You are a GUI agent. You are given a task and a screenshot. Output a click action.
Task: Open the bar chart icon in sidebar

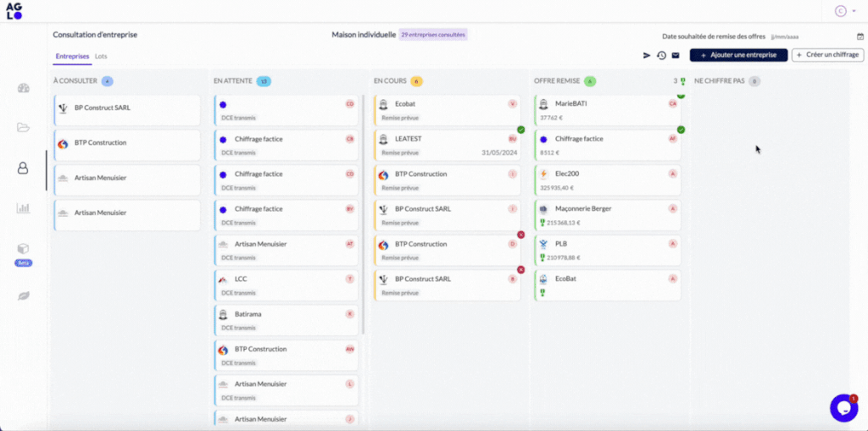click(23, 208)
